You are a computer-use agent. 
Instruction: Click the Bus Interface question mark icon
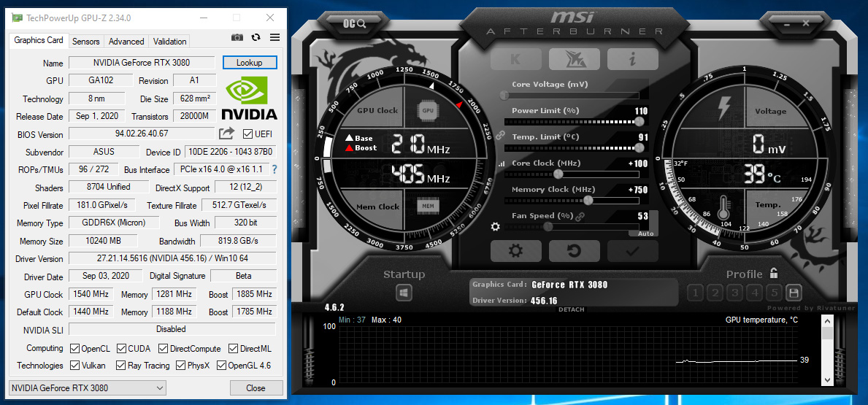point(274,169)
